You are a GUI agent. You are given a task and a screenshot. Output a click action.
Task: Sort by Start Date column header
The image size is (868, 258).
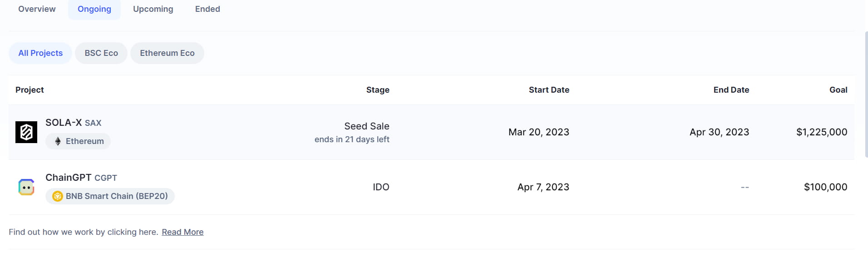(x=549, y=90)
